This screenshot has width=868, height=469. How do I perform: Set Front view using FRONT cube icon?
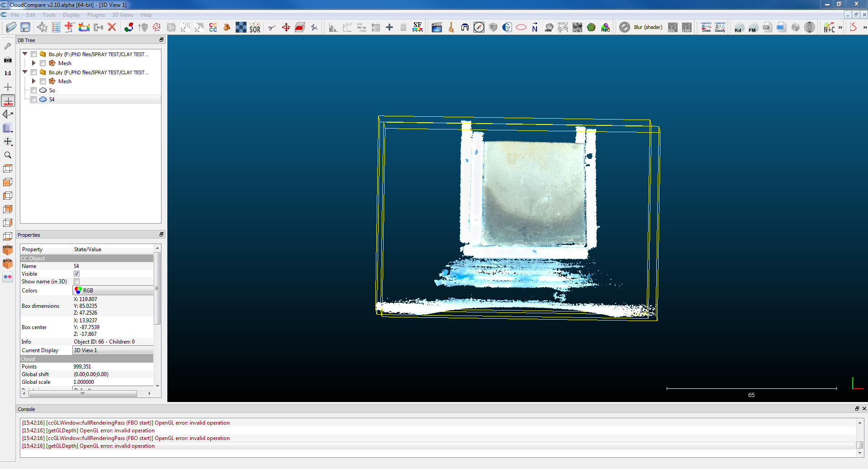(8, 250)
